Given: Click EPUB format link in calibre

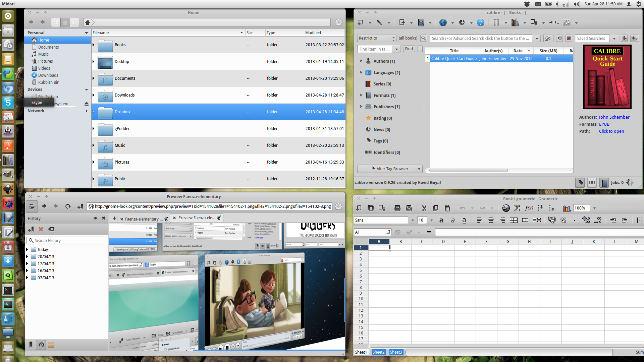Looking at the screenshot, I should (604, 124).
